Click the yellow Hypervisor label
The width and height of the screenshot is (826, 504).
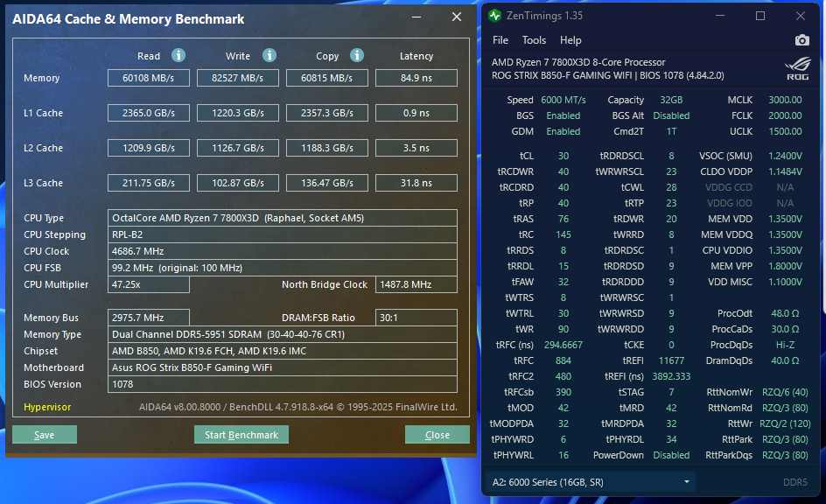click(x=47, y=407)
